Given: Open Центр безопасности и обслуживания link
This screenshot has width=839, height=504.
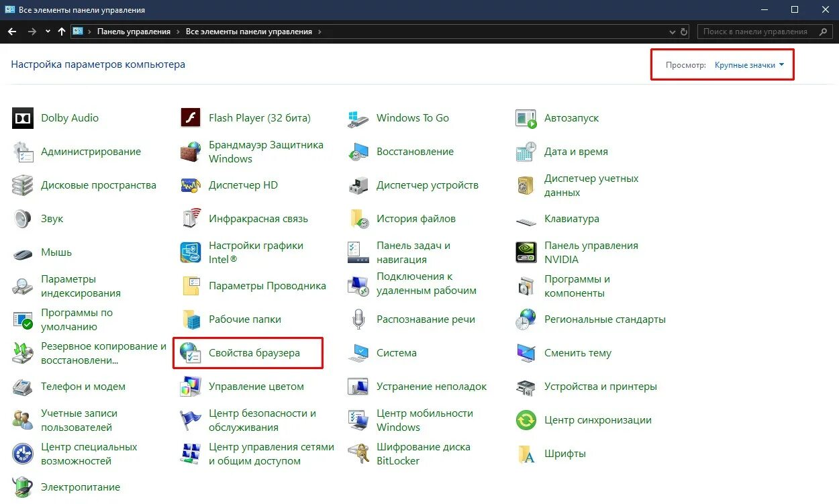Looking at the screenshot, I should point(262,420).
